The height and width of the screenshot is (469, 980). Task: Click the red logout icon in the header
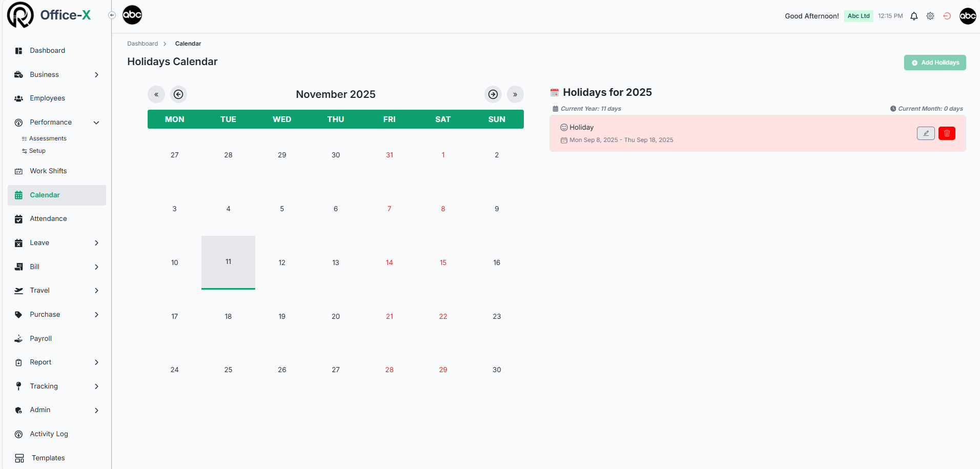(x=947, y=16)
